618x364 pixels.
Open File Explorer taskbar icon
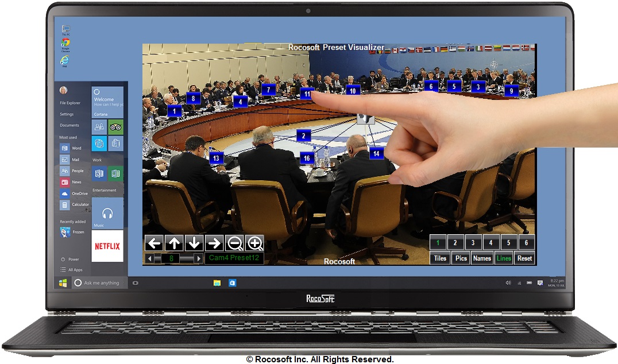point(217,283)
